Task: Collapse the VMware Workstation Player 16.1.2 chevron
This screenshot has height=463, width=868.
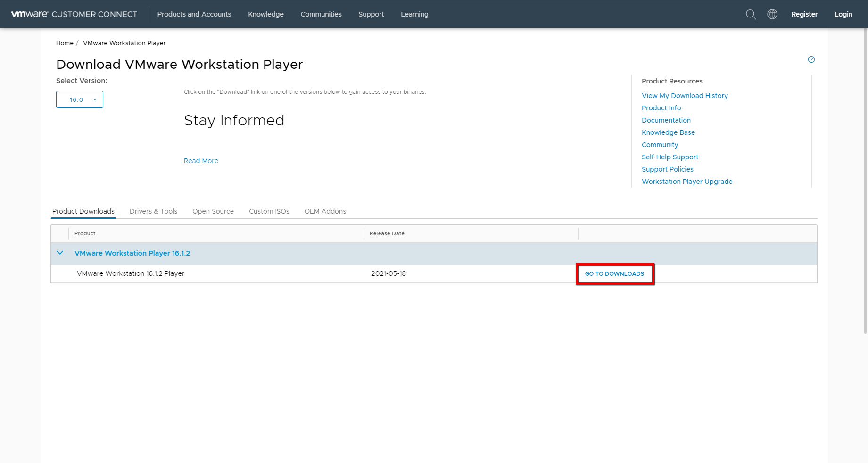Action: (x=60, y=253)
